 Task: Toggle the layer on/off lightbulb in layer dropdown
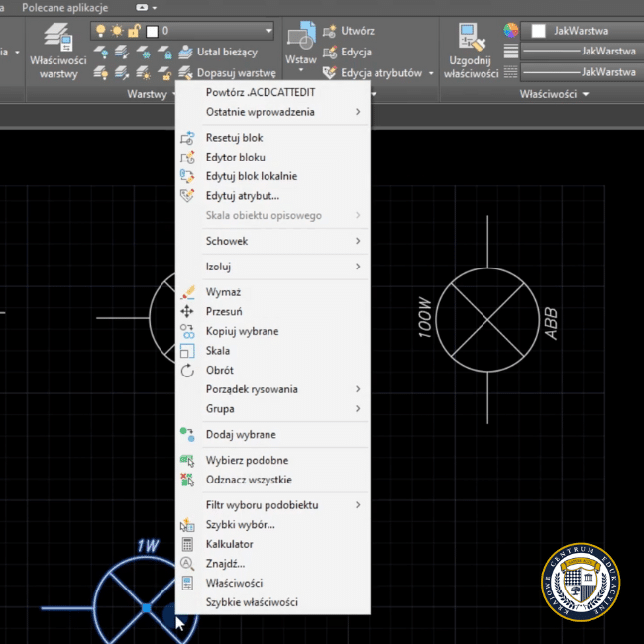[100, 31]
